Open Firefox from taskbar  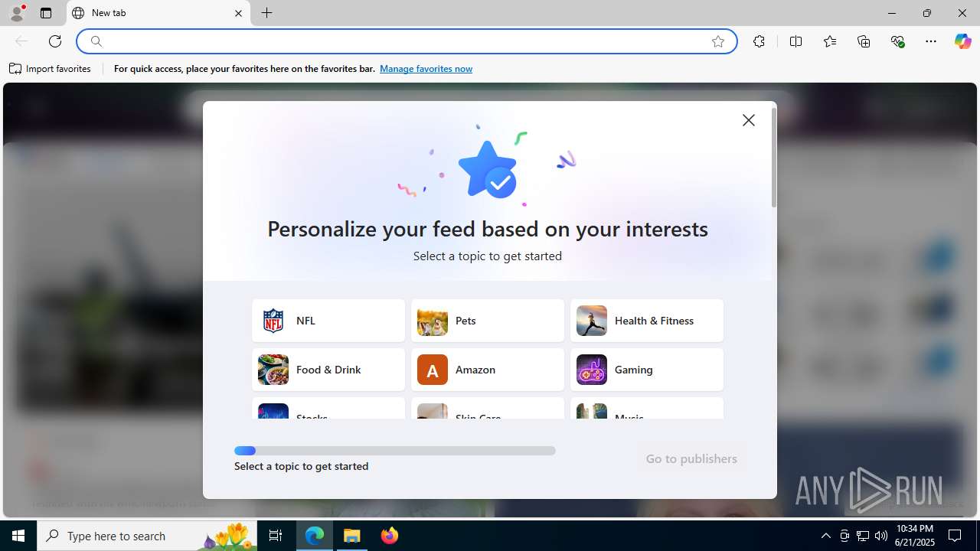(x=390, y=536)
